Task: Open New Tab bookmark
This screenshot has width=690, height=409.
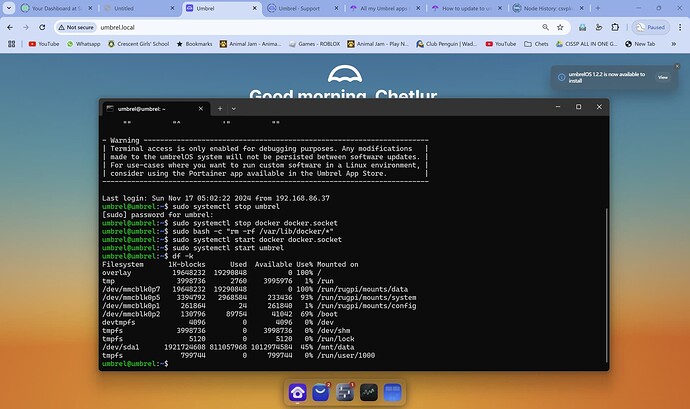Action: coord(640,44)
